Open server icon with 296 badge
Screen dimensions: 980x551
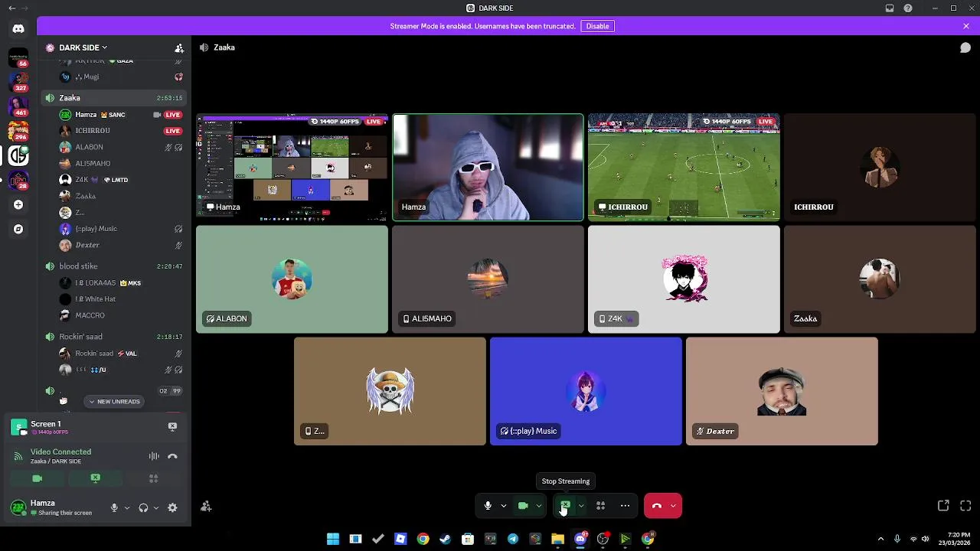[x=18, y=131]
